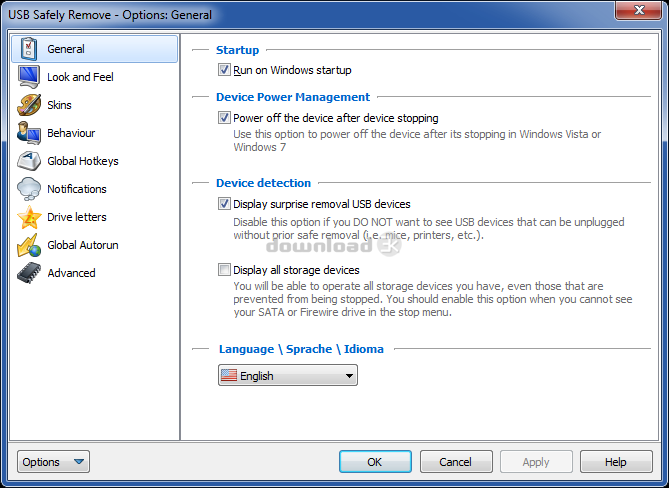Open the Skins settings page
Image resolution: width=669 pixels, height=488 pixels.
94,105
